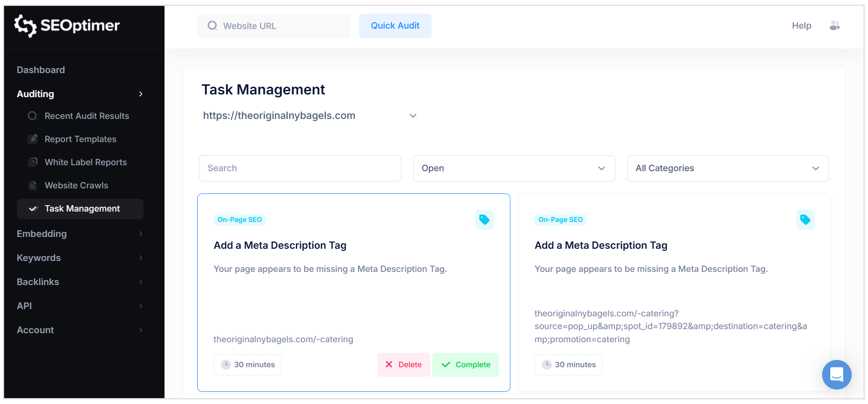Expand the Account section chevron

pos(141,330)
